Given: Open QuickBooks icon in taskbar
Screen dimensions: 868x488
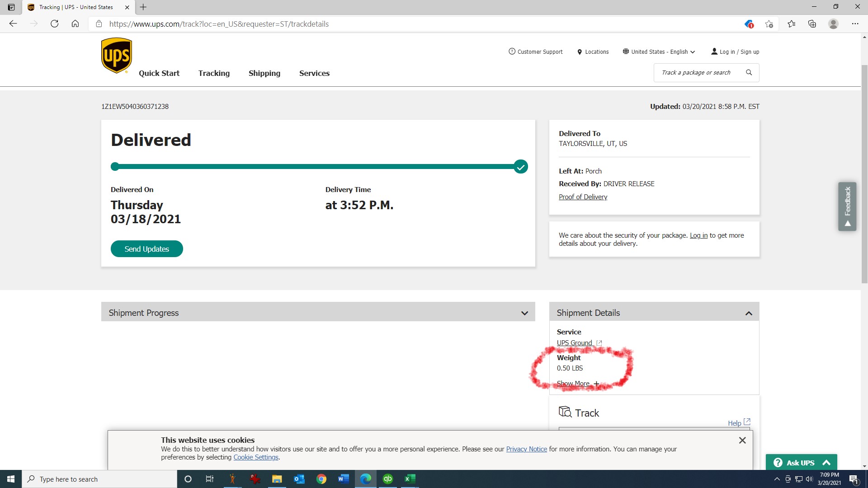Looking at the screenshot, I should click(387, 479).
